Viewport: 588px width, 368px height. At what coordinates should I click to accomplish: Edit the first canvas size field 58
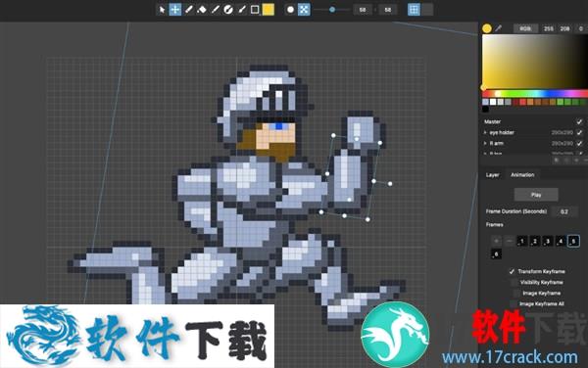click(363, 10)
